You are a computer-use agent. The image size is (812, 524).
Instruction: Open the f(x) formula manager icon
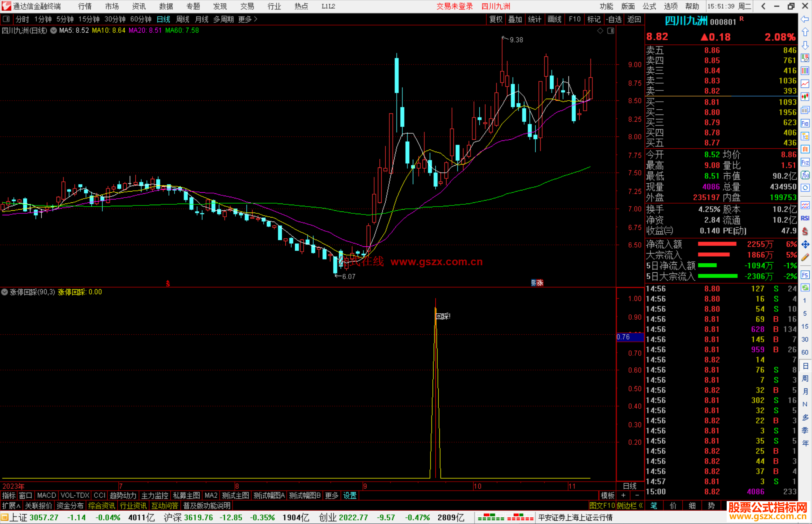(805, 175)
